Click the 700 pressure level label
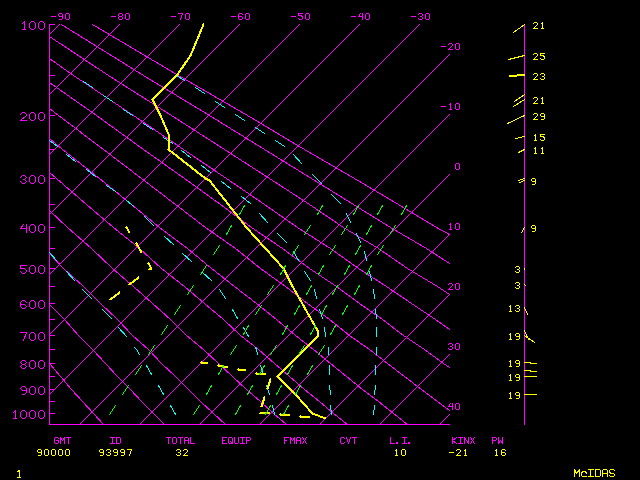 click(x=33, y=339)
